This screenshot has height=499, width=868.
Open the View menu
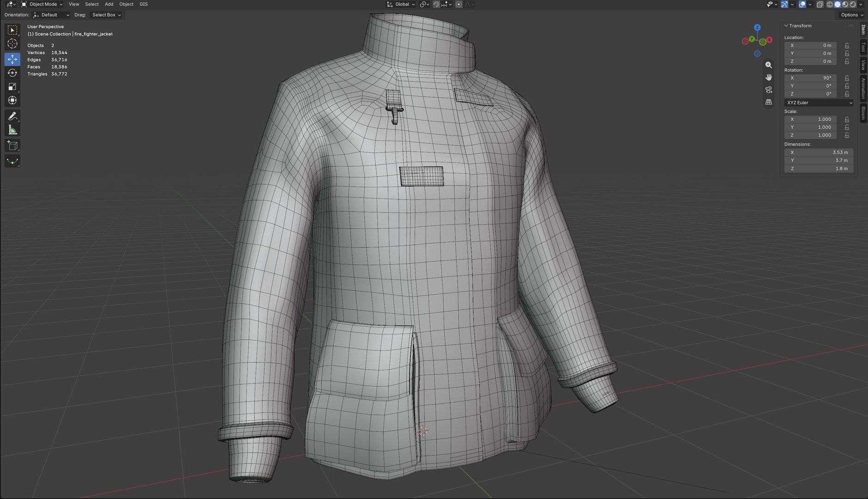click(x=74, y=4)
